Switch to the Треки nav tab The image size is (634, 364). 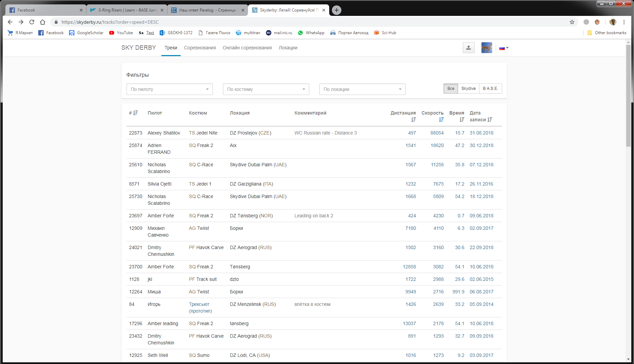click(171, 48)
